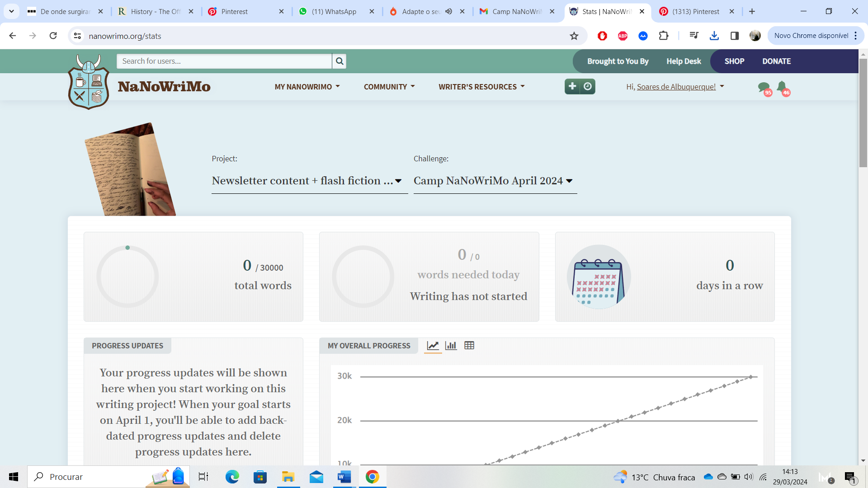The height and width of the screenshot is (488, 868).
Task: Open the Adblock Plus extension icon
Action: click(x=623, y=36)
